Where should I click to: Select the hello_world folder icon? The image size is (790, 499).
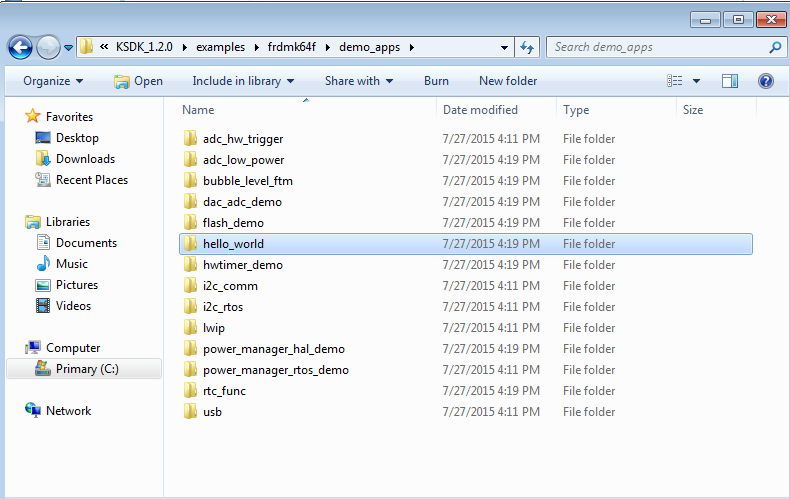click(x=190, y=244)
